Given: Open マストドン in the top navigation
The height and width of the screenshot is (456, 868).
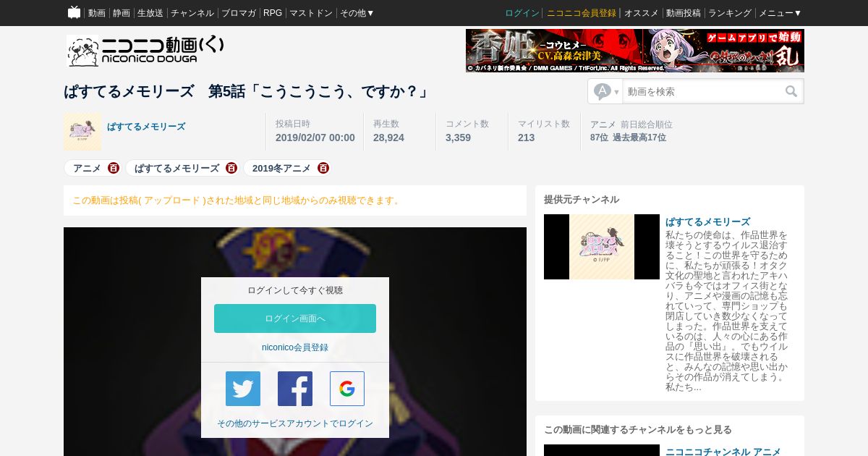Looking at the screenshot, I should point(311,13).
